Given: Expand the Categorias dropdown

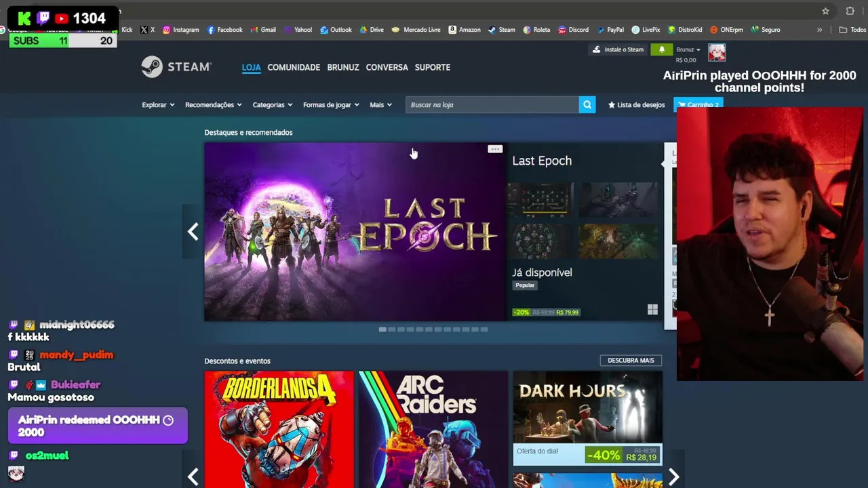Looking at the screenshot, I should (273, 105).
